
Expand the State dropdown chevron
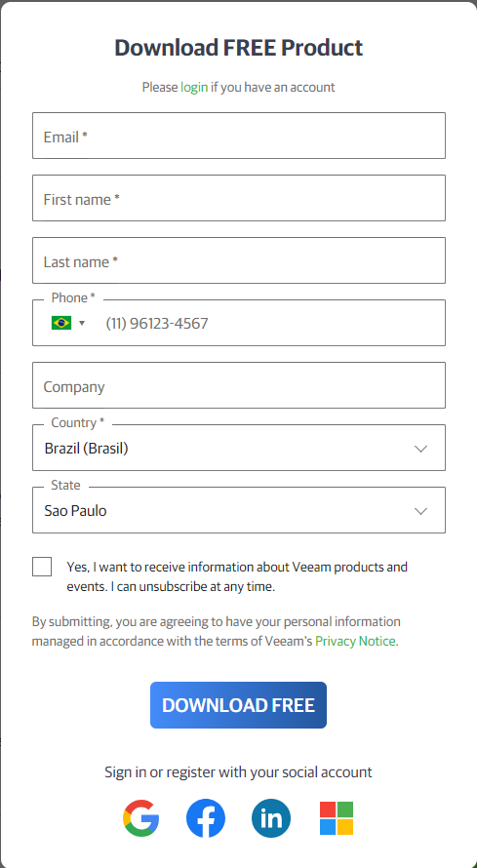[421, 511]
